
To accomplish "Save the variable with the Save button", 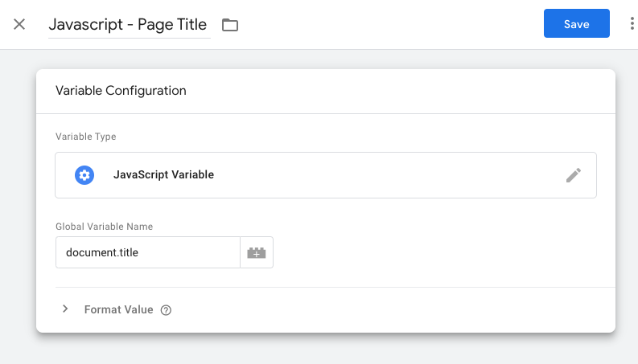I will point(576,24).
